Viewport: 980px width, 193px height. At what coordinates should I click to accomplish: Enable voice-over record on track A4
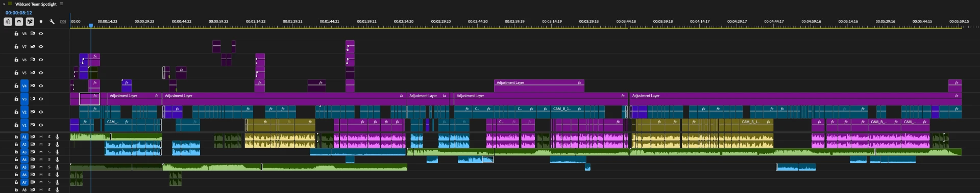[57, 159]
